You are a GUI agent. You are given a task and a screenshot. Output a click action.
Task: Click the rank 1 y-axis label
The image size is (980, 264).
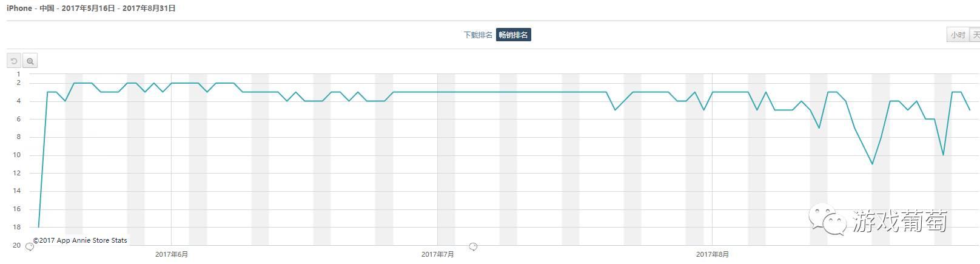pos(18,74)
